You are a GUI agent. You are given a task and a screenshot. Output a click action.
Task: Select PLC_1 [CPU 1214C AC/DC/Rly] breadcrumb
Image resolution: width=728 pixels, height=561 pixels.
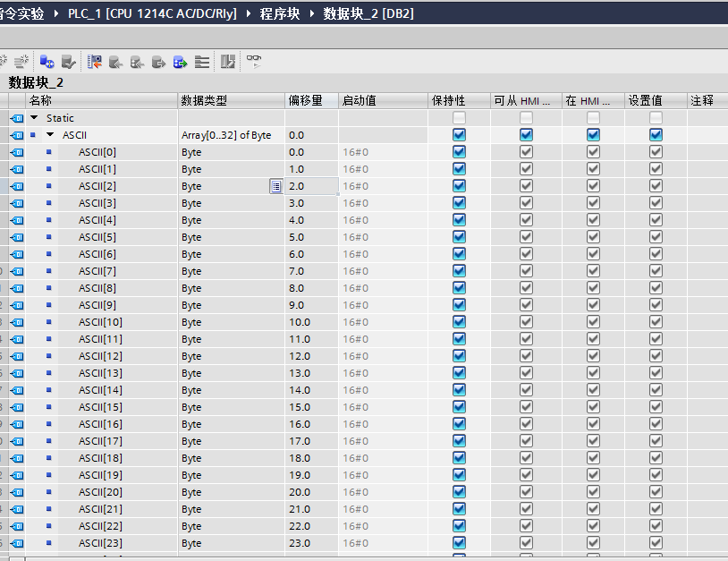coord(152,13)
